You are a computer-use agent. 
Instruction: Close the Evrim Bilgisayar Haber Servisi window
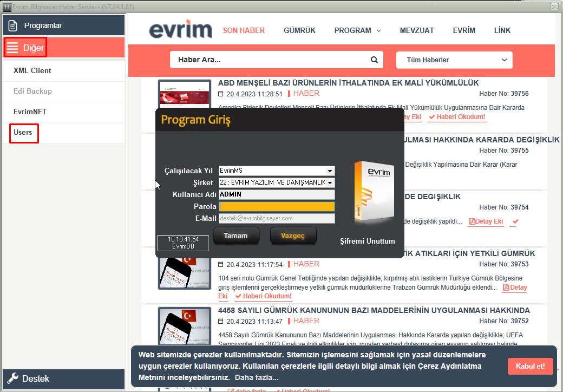pos(554,6)
